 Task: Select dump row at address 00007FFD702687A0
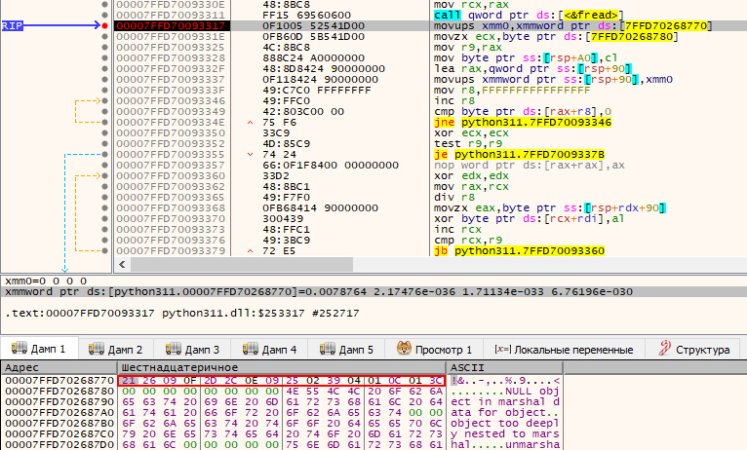pyautogui.click(x=58, y=414)
